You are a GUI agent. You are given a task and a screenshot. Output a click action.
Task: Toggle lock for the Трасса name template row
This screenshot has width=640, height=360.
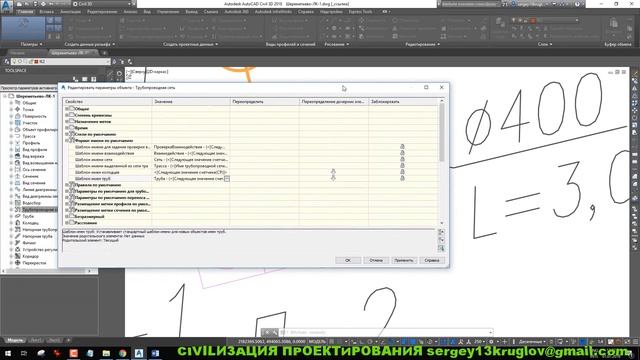[402, 166]
